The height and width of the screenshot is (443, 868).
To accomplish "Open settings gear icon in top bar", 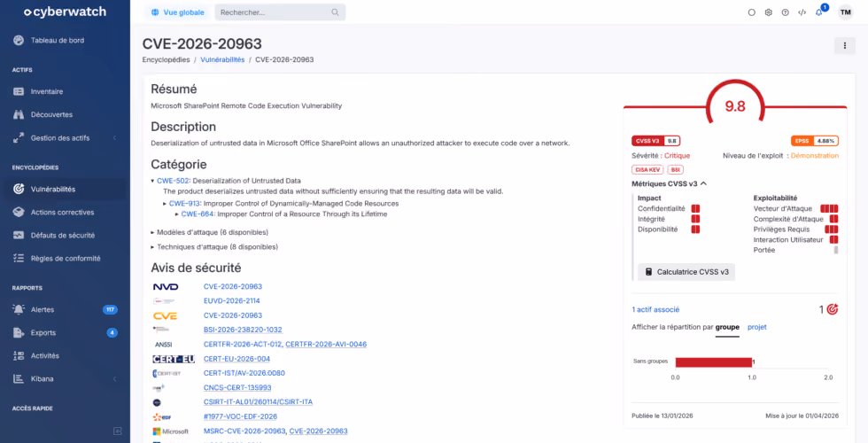I will point(769,12).
